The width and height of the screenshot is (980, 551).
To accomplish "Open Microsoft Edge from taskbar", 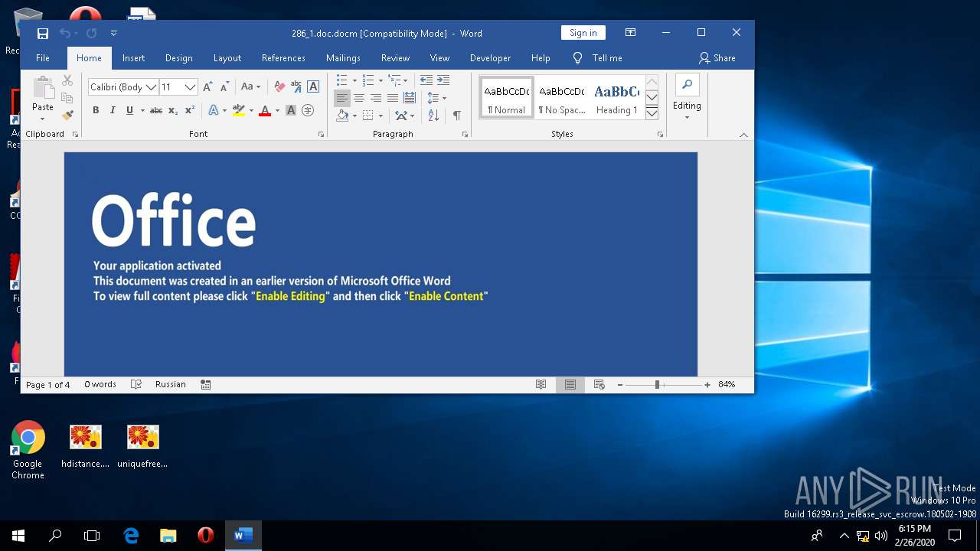I will coord(131,536).
